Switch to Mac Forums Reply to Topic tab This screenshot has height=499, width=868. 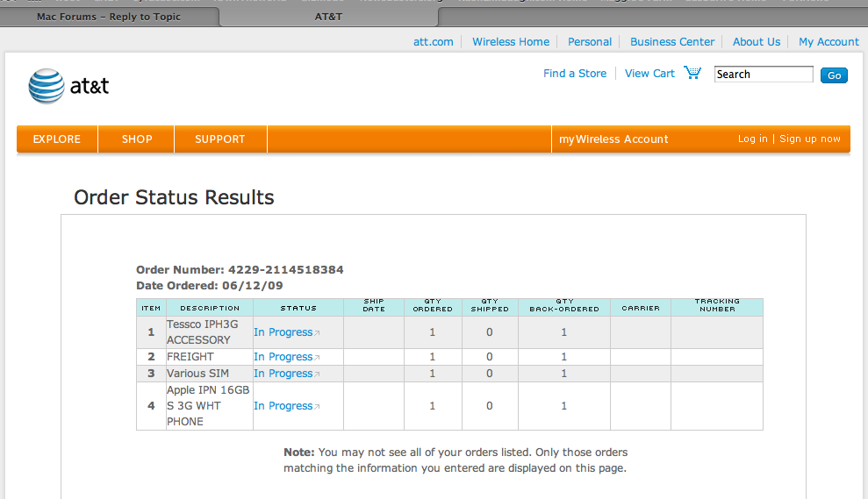pos(109,17)
